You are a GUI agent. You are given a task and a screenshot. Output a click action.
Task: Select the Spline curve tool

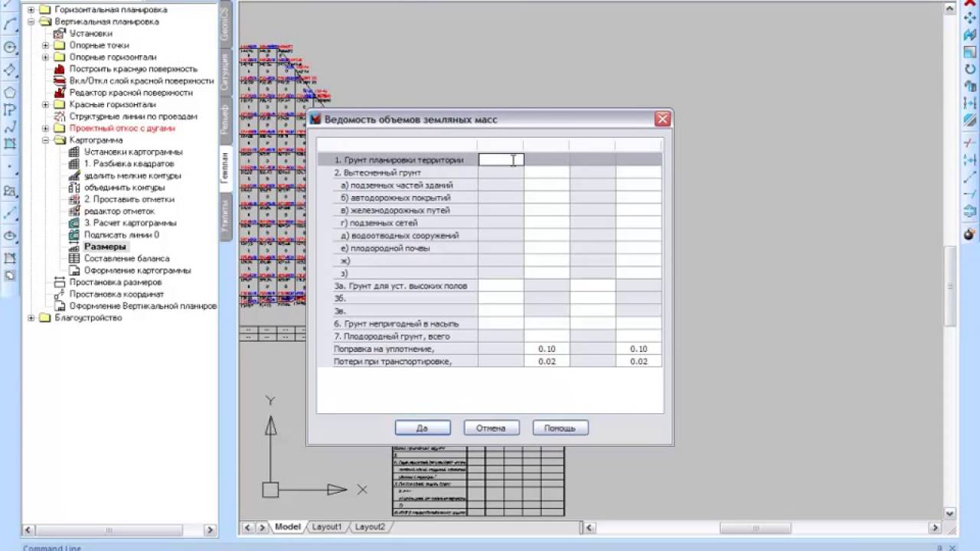click(x=10, y=128)
